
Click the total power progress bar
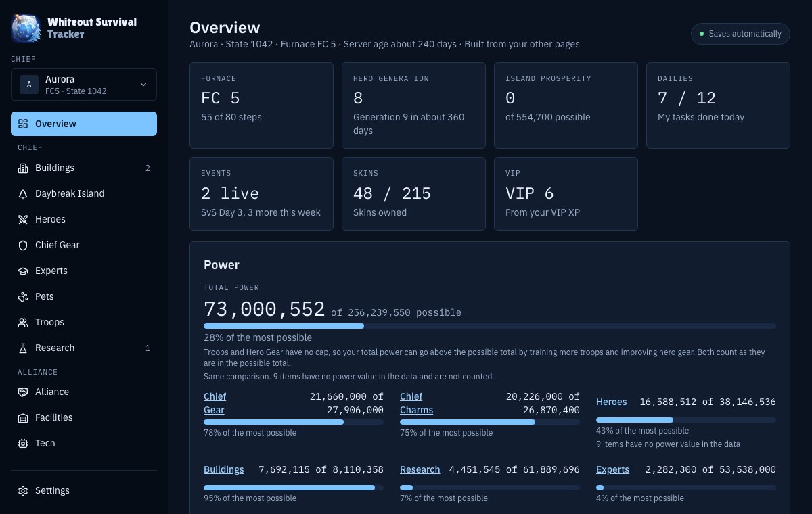coord(490,326)
